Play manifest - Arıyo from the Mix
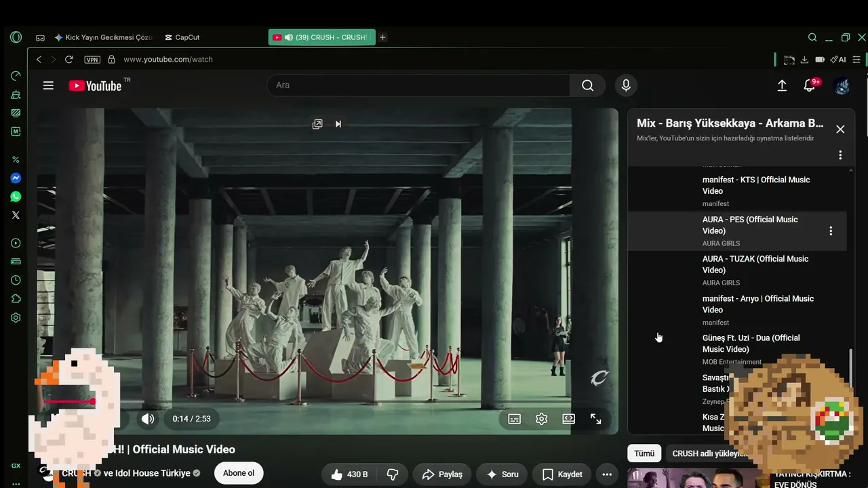The height and width of the screenshot is (488, 868). pyautogui.click(x=737, y=310)
